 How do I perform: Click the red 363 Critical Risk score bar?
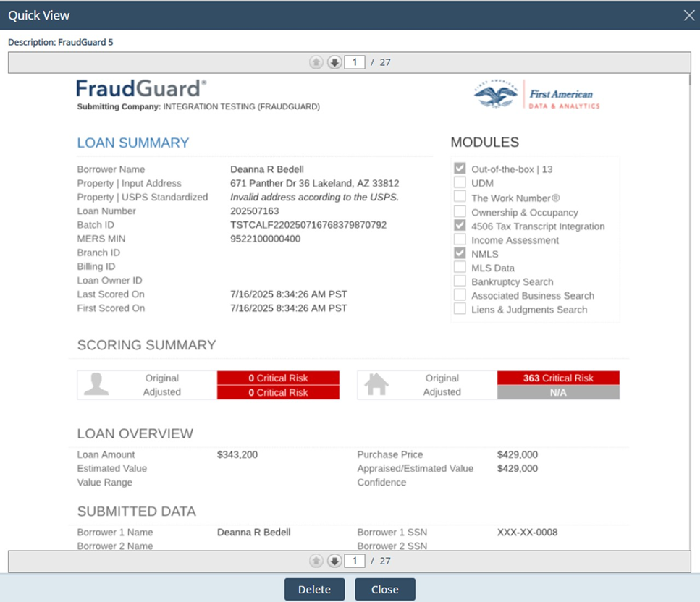[558, 378]
